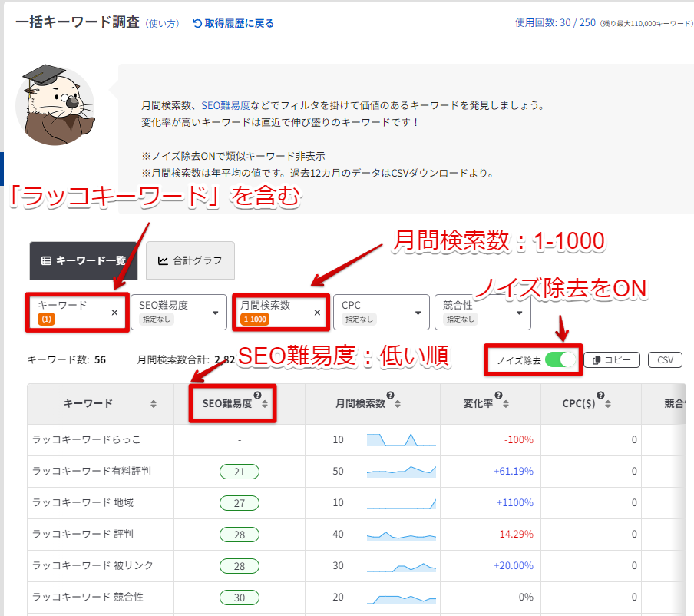The image size is (694, 616).
Task: Click the ラッコキーワード 有料評判 trend sparkline
Action: pos(401,471)
